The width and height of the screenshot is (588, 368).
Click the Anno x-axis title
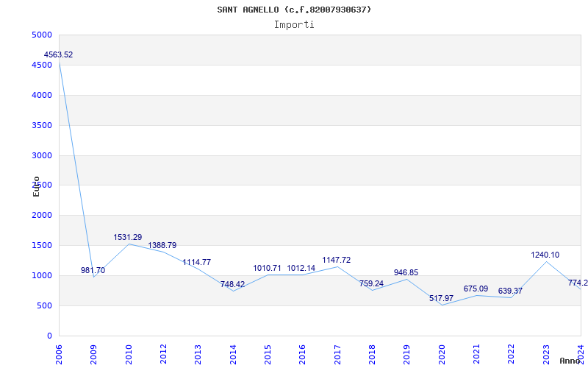tap(570, 361)
